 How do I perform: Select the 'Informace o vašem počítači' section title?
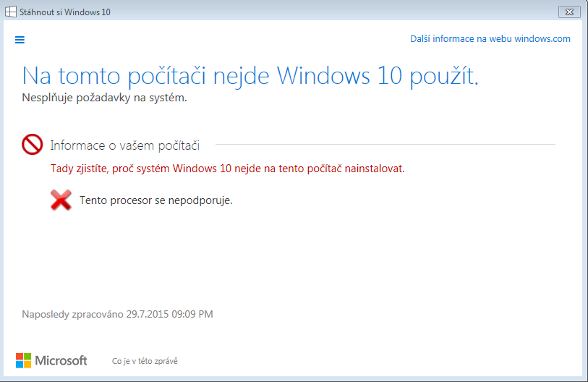[x=124, y=145]
